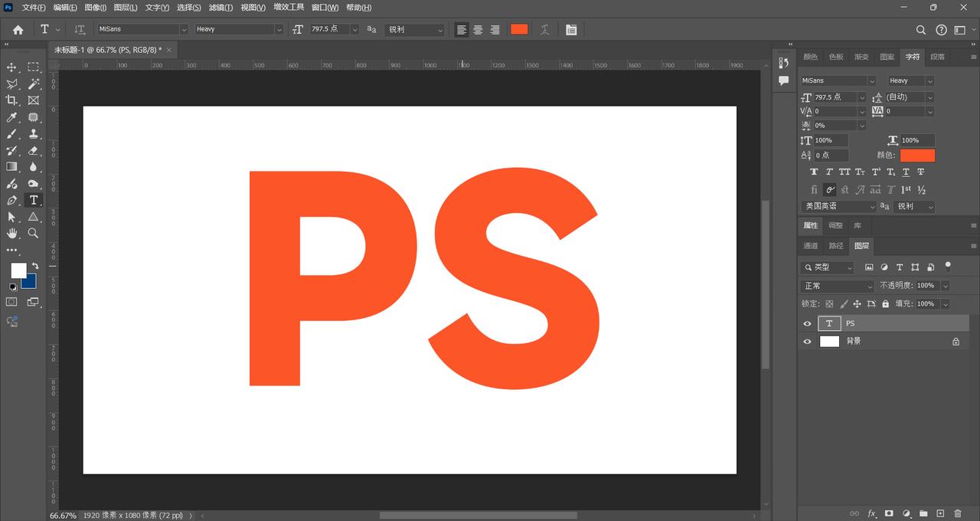Open the 滤镜(T) menu
980x521 pixels.
click(x=220, y=8)
